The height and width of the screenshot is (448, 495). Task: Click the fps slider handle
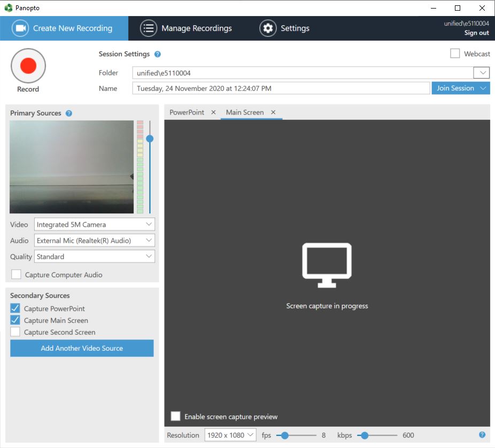point(284,435)
